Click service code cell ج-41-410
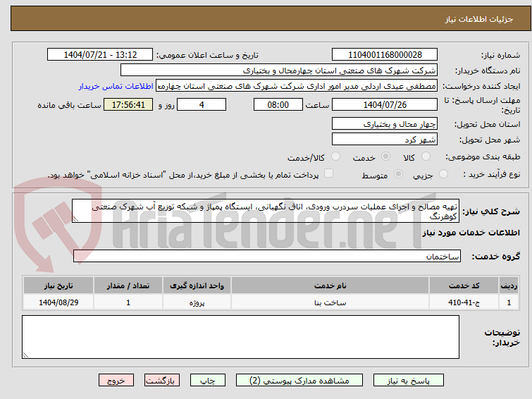 click(464, 302)
